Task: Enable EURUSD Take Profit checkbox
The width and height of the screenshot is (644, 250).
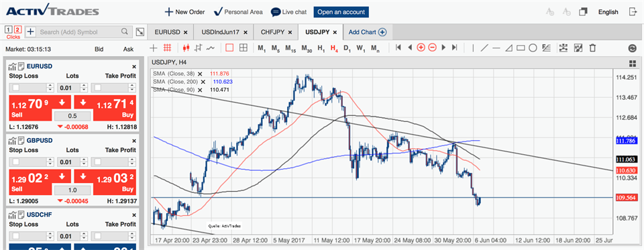Action: point(98,88)
